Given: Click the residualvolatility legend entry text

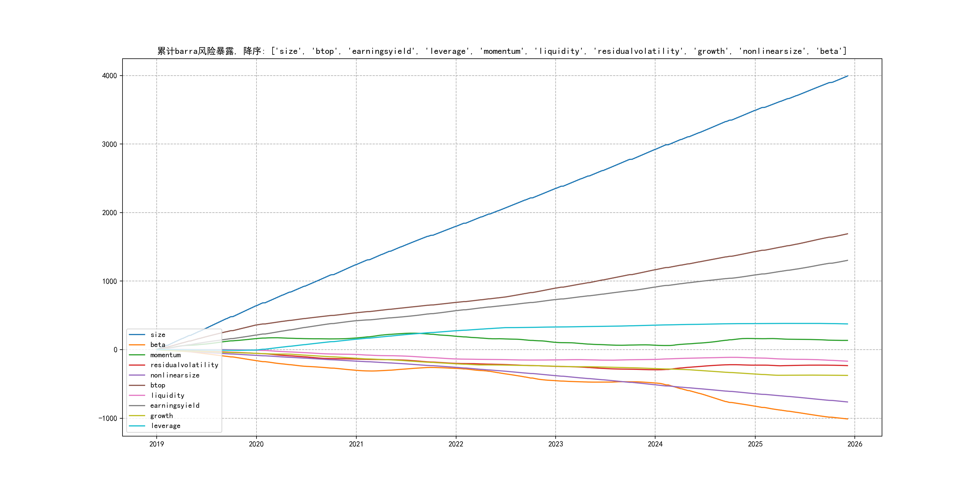Looking at the screenshot, I should coord(184,365).
